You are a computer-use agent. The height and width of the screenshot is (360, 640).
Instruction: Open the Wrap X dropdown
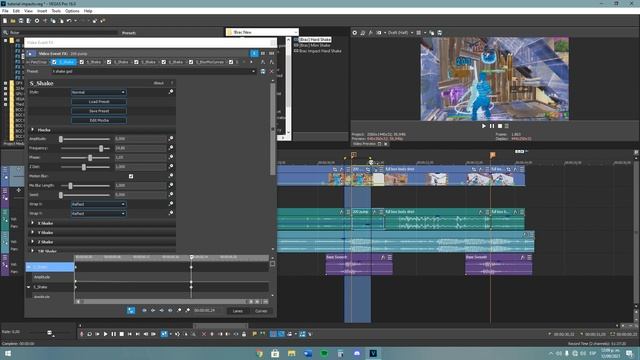[99, 204]
